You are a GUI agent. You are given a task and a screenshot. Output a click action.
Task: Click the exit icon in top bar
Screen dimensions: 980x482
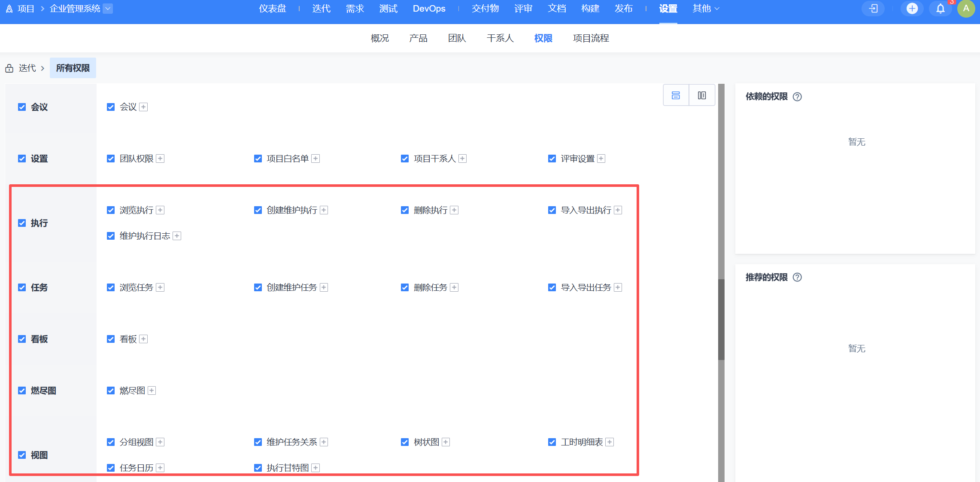[873, 9]
